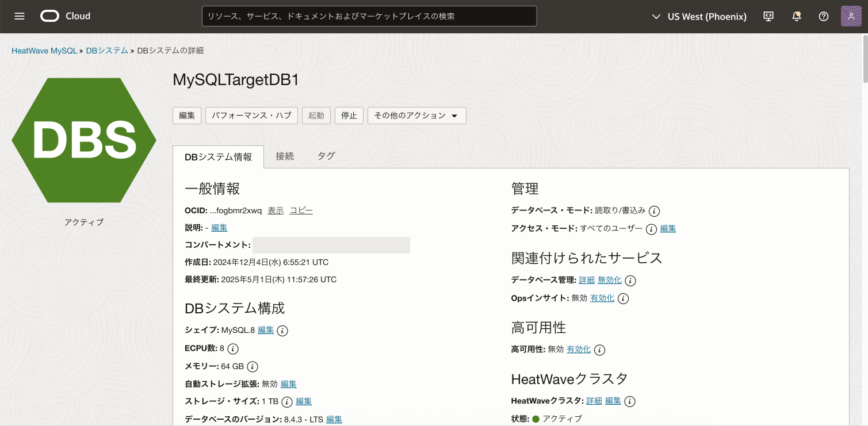The width and height of the screenshot is (868, 426).
Task: Click info icon next to HeatWaveクラスタ
Action: tap(630, 401)
